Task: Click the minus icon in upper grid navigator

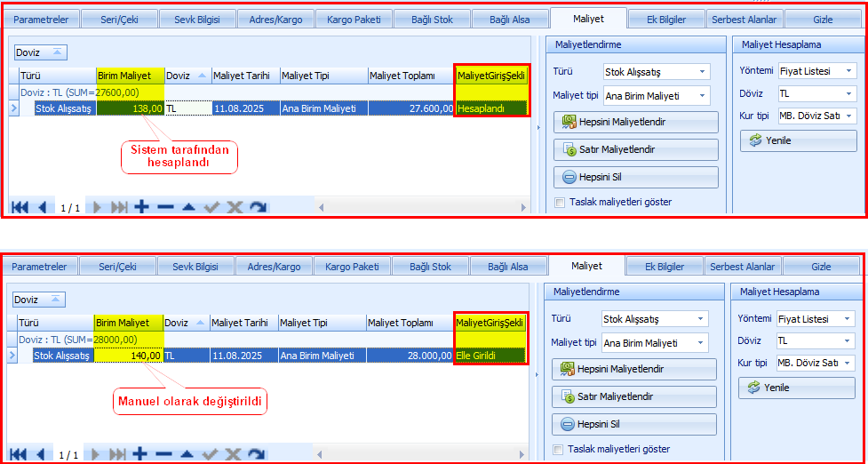Action: tap(165, 207)
